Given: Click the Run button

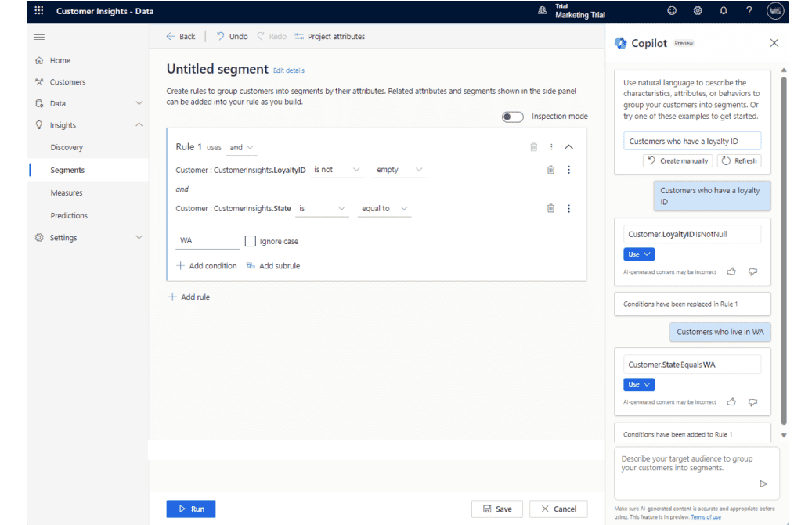Looking at the screenshot, I should tap(191, 509).
